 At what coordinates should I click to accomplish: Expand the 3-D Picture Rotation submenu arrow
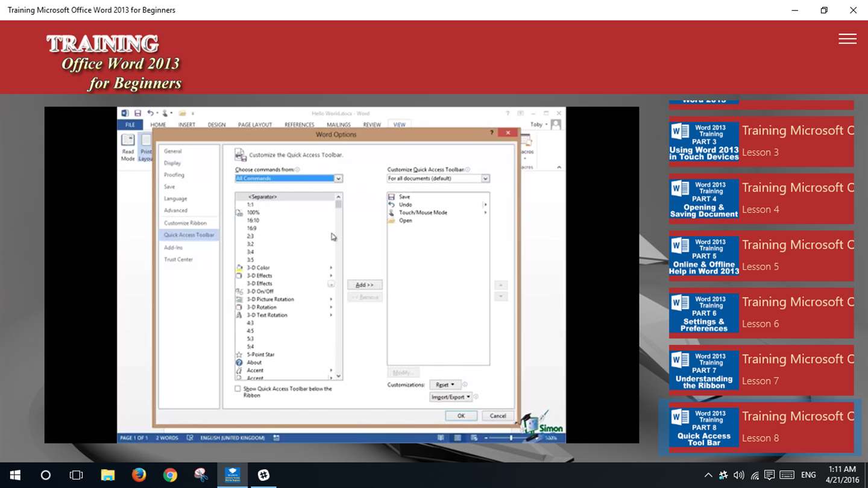[x=331, y=299]
